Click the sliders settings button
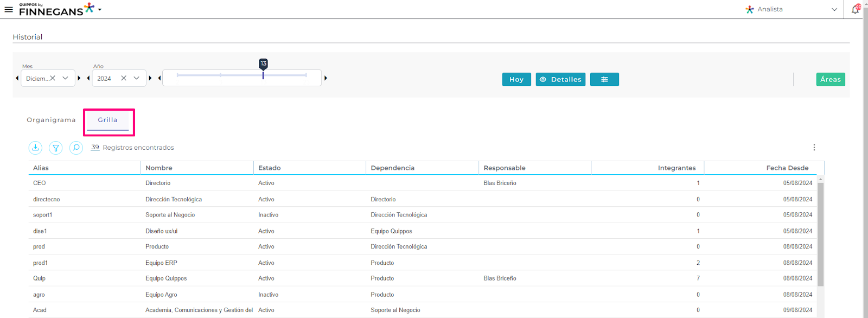The height and width of the screenshot is (318, 868). [604, 79]
